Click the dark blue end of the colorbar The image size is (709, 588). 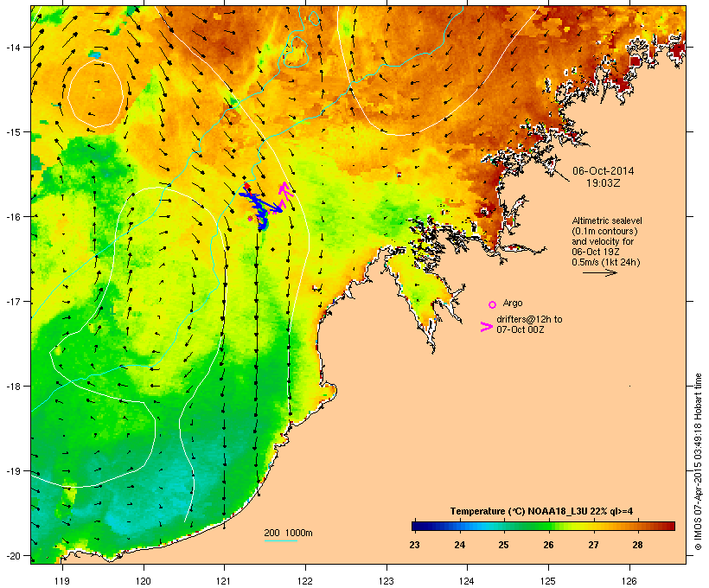click(x=418, y=526)
